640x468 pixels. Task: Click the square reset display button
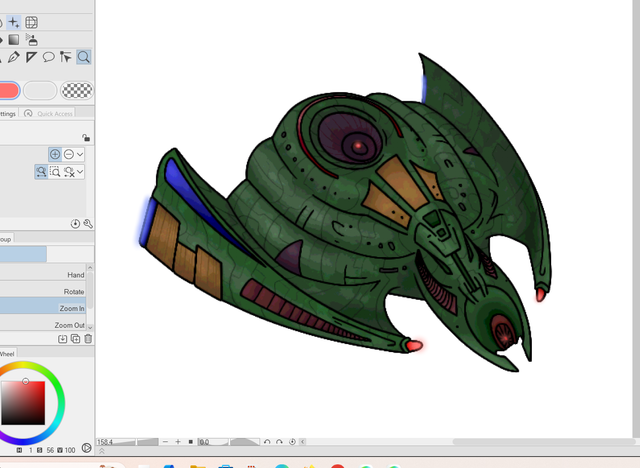point(191,442)
